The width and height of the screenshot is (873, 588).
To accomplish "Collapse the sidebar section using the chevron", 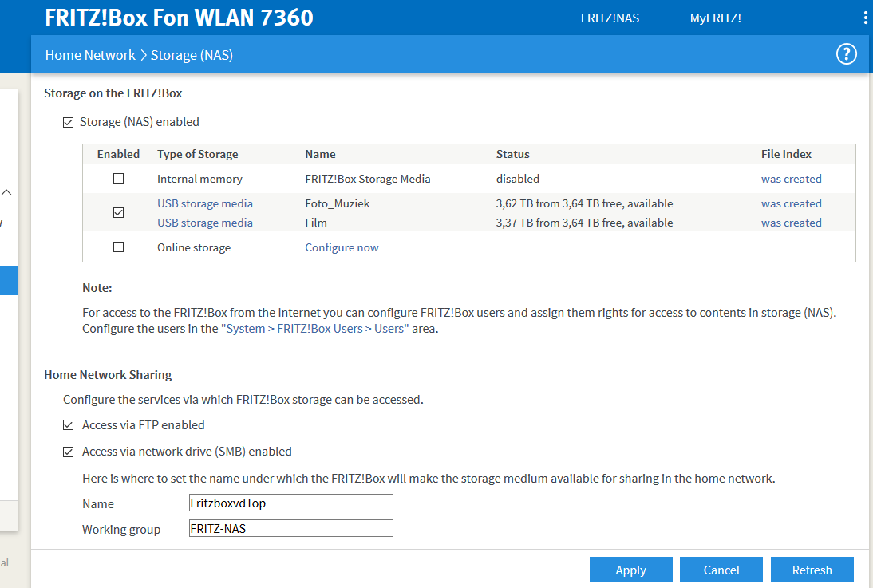I will [6, 192].
